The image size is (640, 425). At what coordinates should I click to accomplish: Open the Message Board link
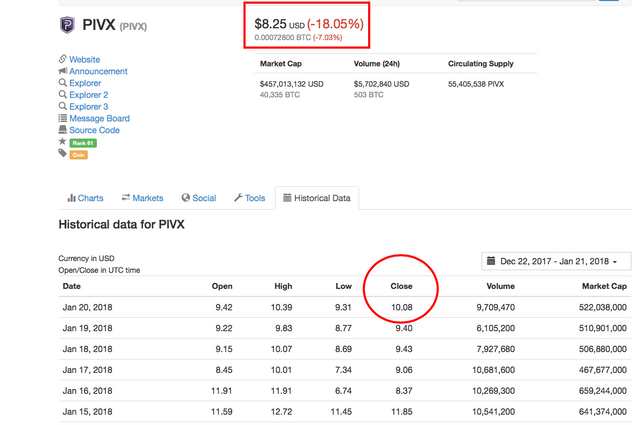99,118
